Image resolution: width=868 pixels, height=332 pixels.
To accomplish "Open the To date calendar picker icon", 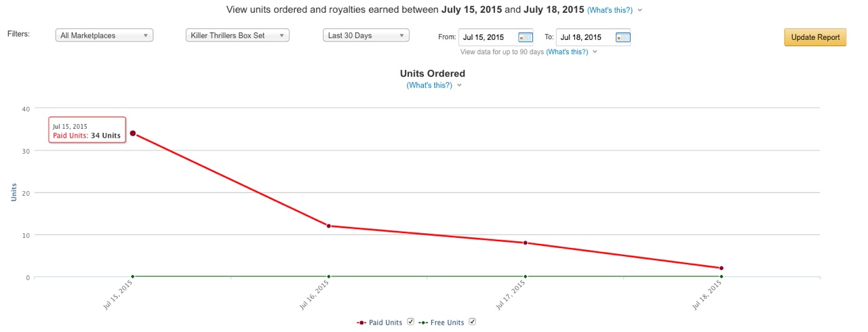I will pos(623,37).
